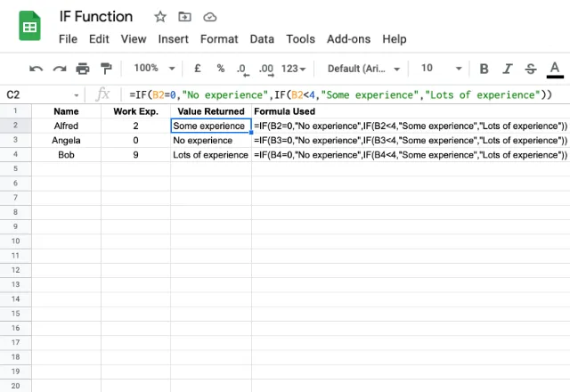Check cloud save status icon
570x392 pixels.
[x=210, y=17]
